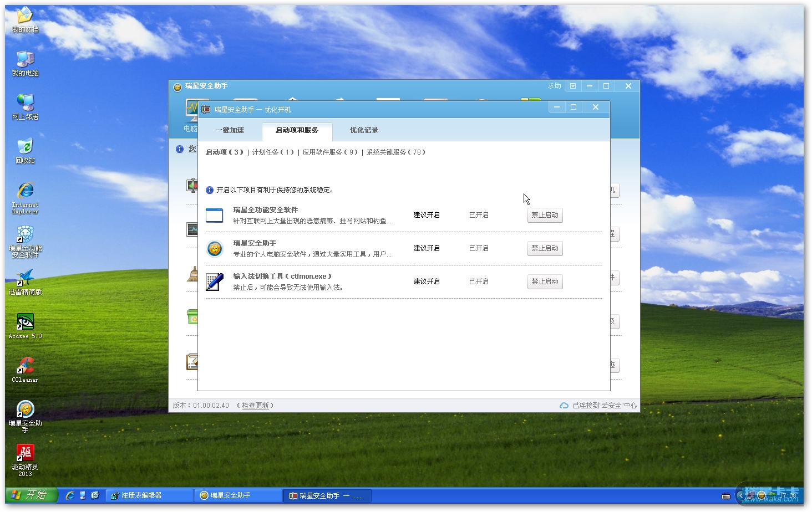Click the taskbar clock
This screenshot has height=512, width=812.
788,495
